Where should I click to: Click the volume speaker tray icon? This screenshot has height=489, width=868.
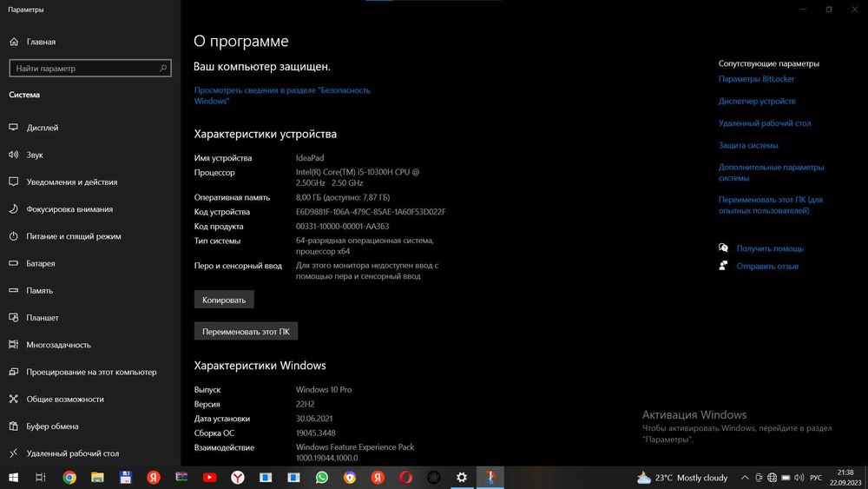click(x=799, y=478)
